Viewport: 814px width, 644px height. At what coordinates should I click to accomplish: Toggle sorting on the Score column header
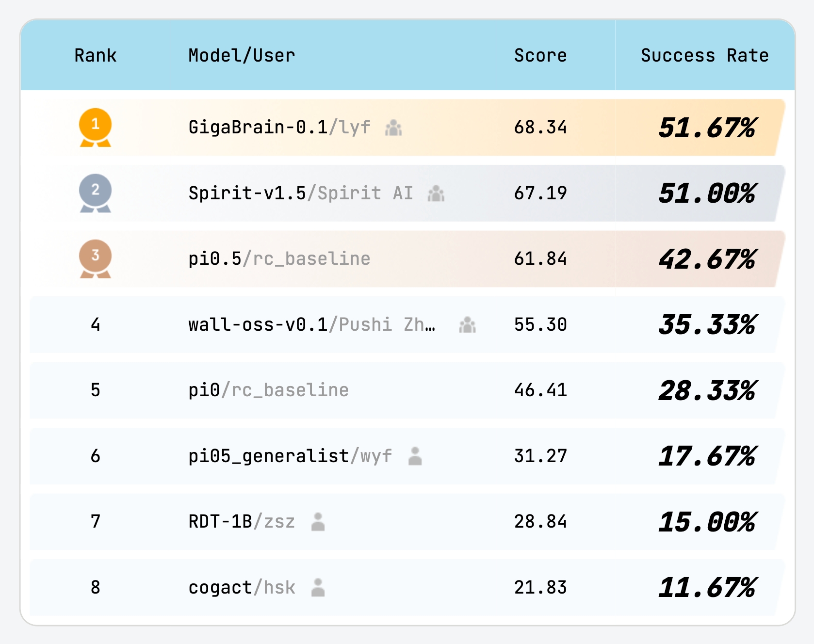(540, 55)
